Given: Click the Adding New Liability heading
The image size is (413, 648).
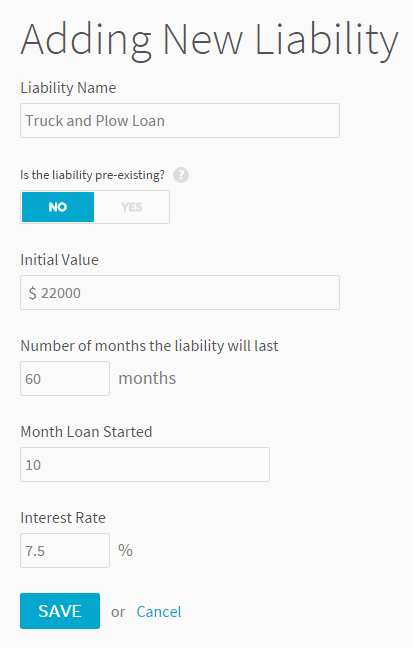Looking at the screenshot, I should [210, 40].
